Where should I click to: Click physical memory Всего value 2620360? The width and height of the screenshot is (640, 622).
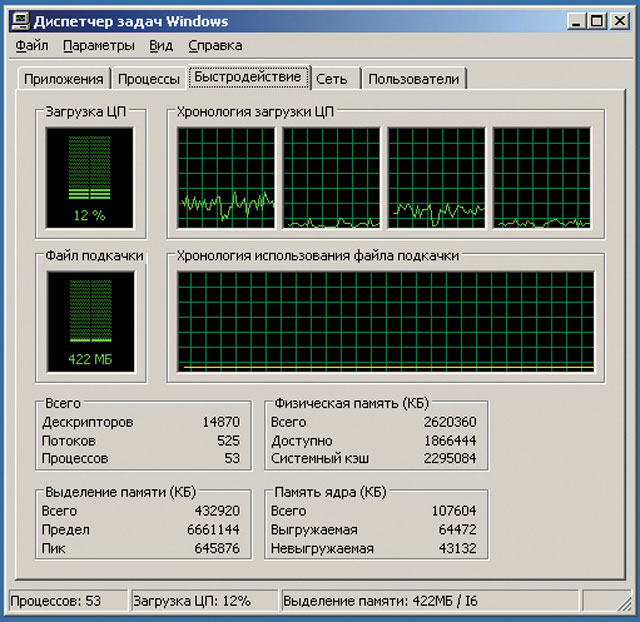pos(450,422)
